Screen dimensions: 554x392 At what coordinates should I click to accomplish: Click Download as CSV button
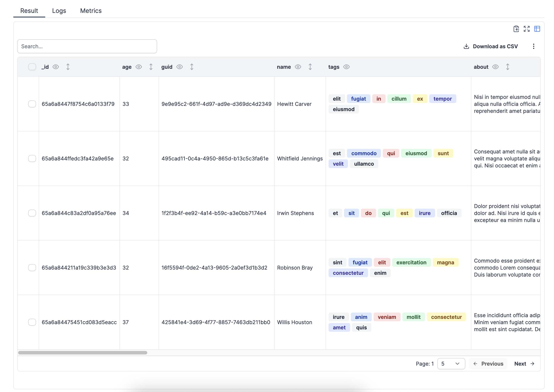coord(491,46)
